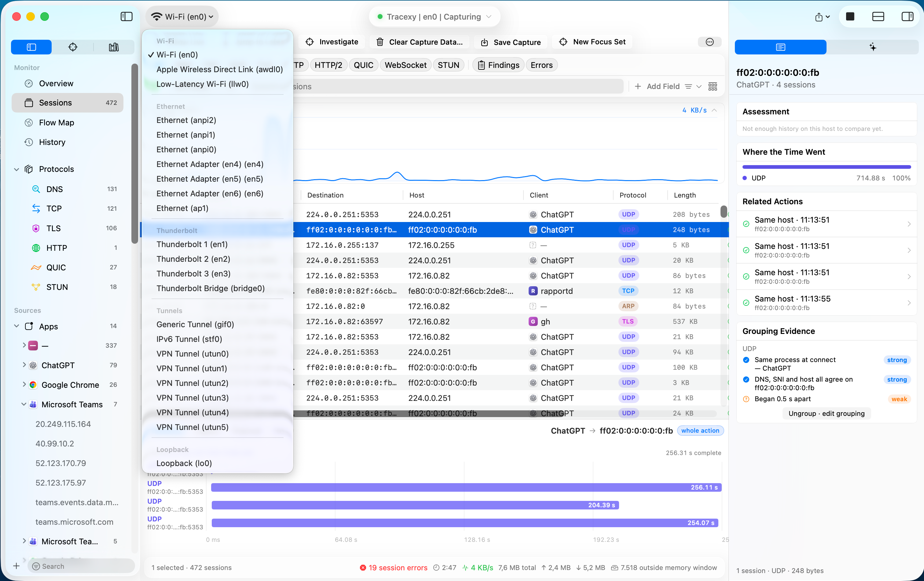Open Tracexy en0 Capturing status dropdown
Viewport: 924px width, 581px height.
click(x=435, y=17)
